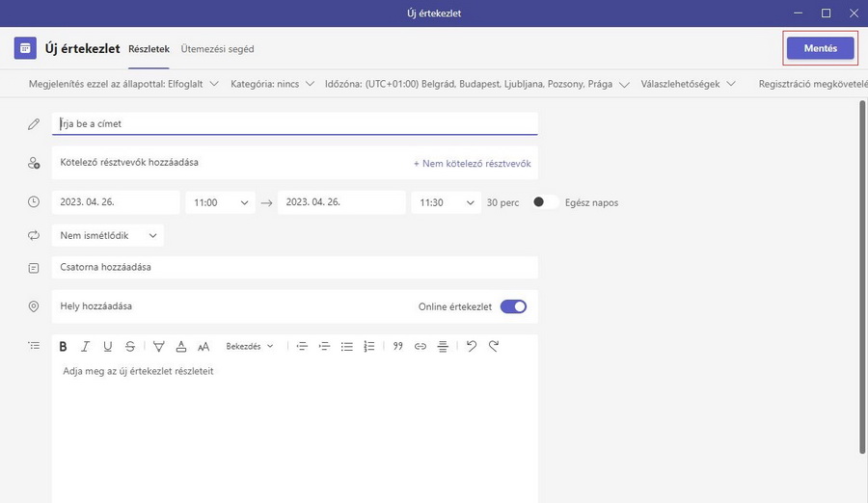
Task: Toggle strikethrough formatting
Action: [130, 346]
